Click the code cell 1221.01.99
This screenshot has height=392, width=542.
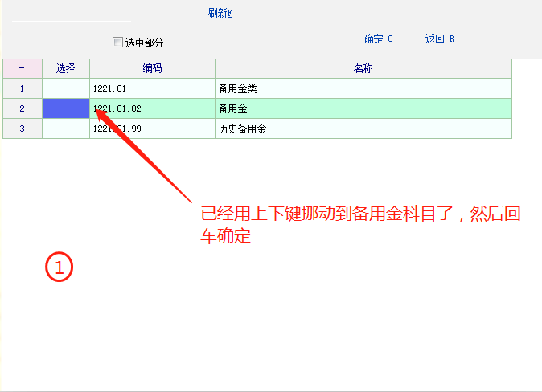(152, 129)
